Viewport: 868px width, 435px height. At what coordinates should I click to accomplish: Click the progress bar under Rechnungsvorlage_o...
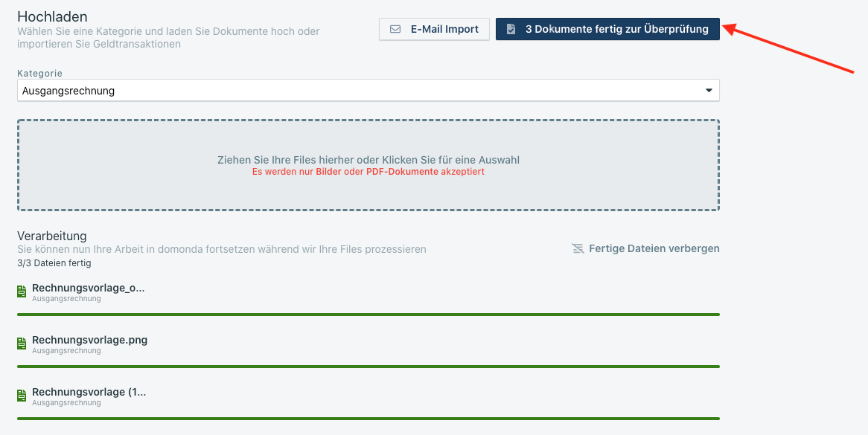368,315
